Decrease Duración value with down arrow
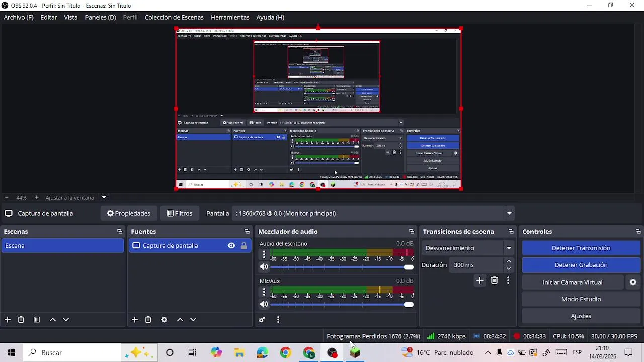The image size is (644, 362). 509,268
